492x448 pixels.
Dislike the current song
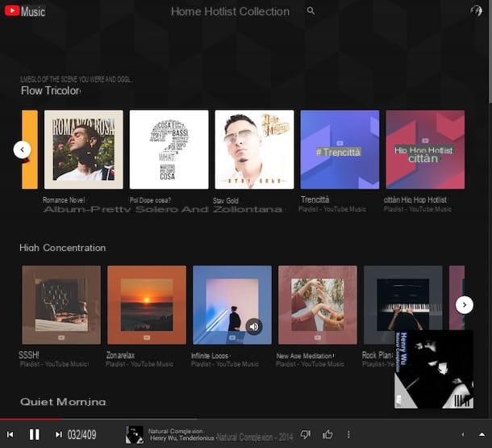306,434
